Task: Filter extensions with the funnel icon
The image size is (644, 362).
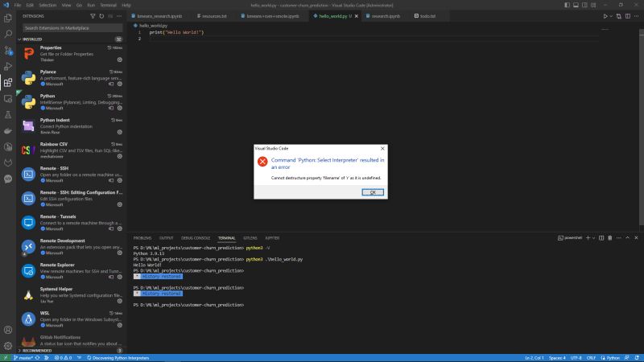Action: coord(93,16)
